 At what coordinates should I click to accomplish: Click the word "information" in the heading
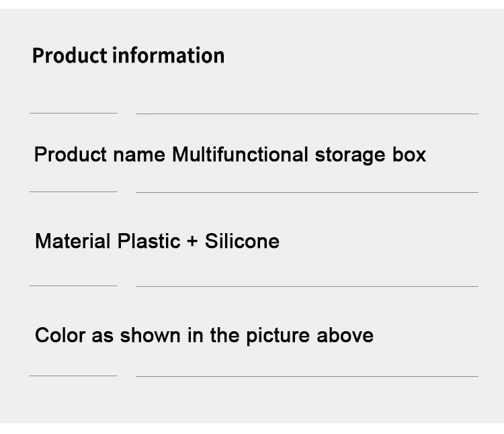(168, 55)
